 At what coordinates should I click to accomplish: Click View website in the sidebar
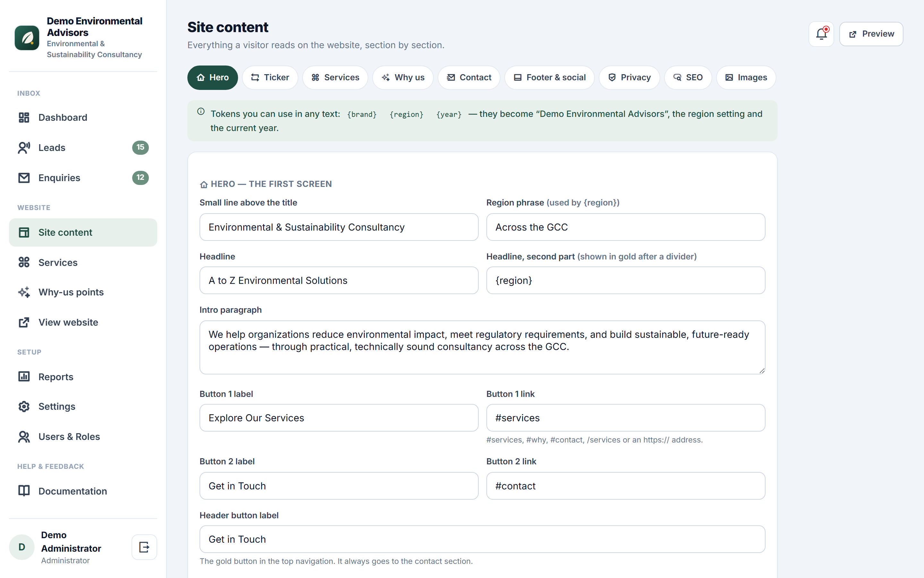tap(83, 322)
